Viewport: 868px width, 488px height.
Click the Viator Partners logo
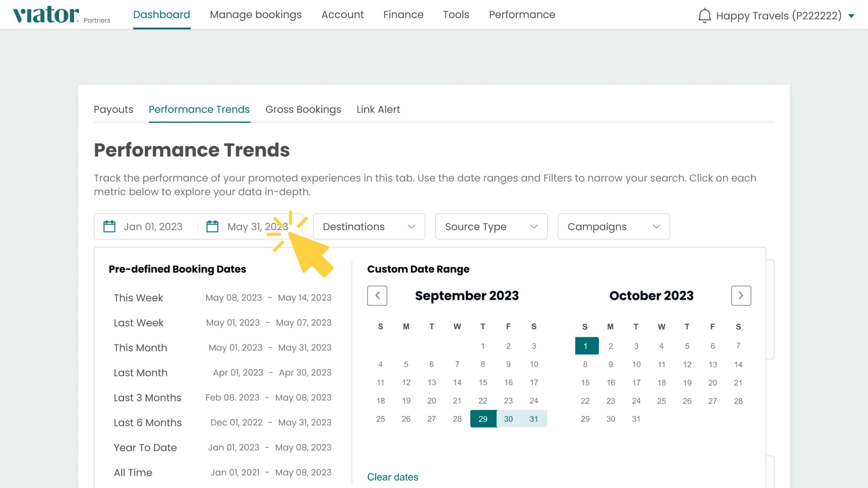[x=62, y=15]
